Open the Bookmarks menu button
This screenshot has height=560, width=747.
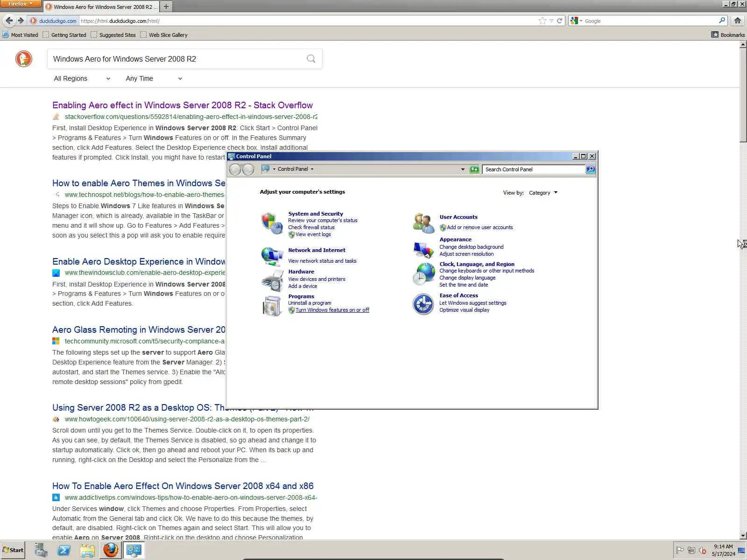point(728,35)
